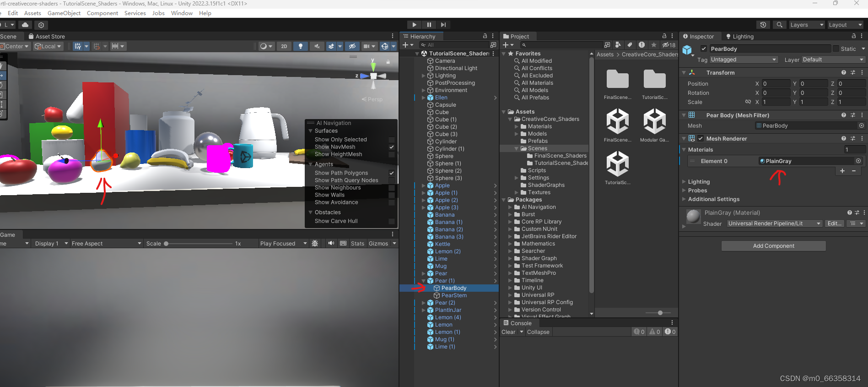Toggle favorites star icon in Project toolbar
The image size is (868, 387).
(654, 45)
